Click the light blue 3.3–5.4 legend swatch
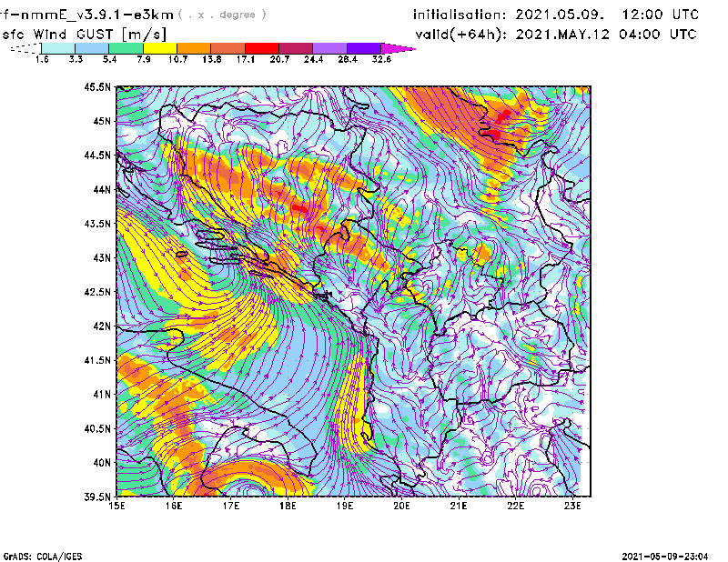This screenshot has height=562, width=728. coord(92,48)
